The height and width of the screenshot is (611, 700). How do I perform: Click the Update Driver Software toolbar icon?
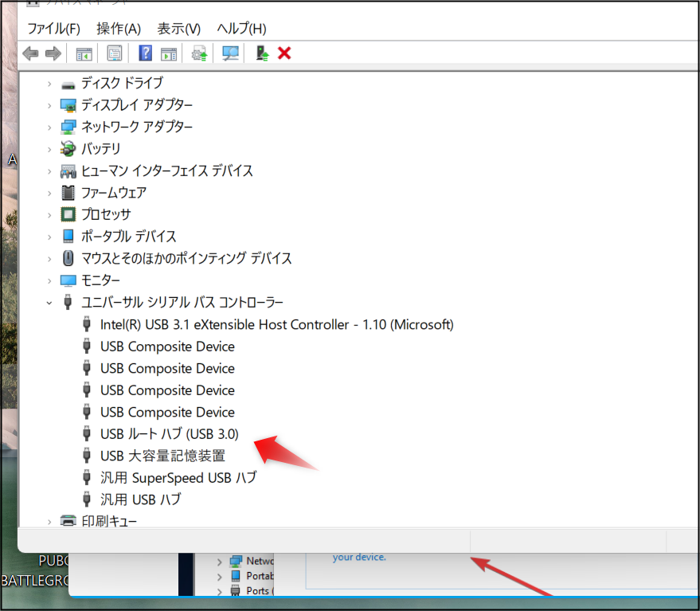pyautogui.click(x=198, y=53)
